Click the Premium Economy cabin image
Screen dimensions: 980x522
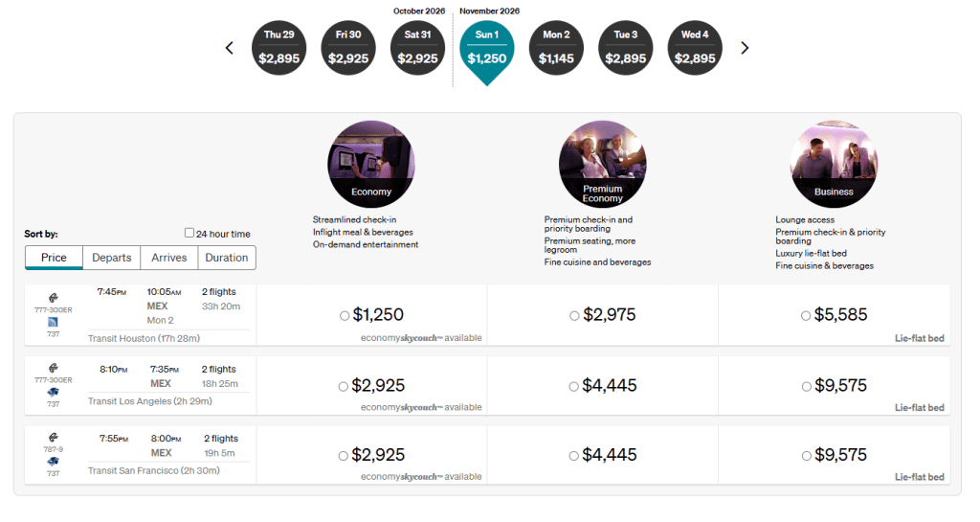602,164
